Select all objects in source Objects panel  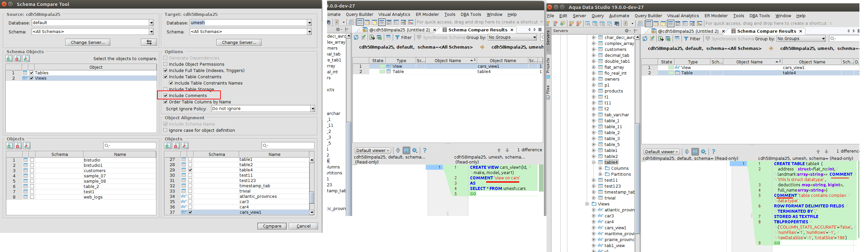tap(10, 146)
